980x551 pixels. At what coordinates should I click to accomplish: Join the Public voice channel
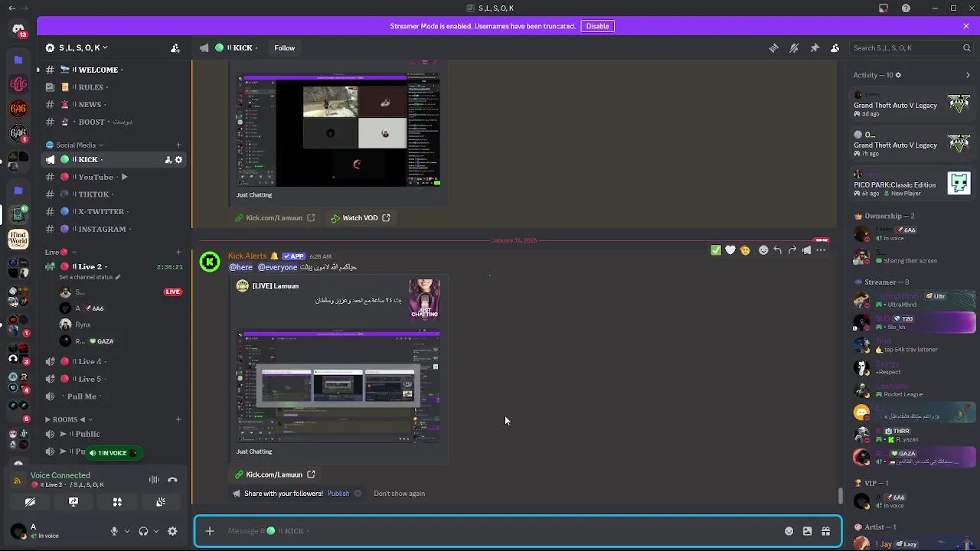click(115, 434)
